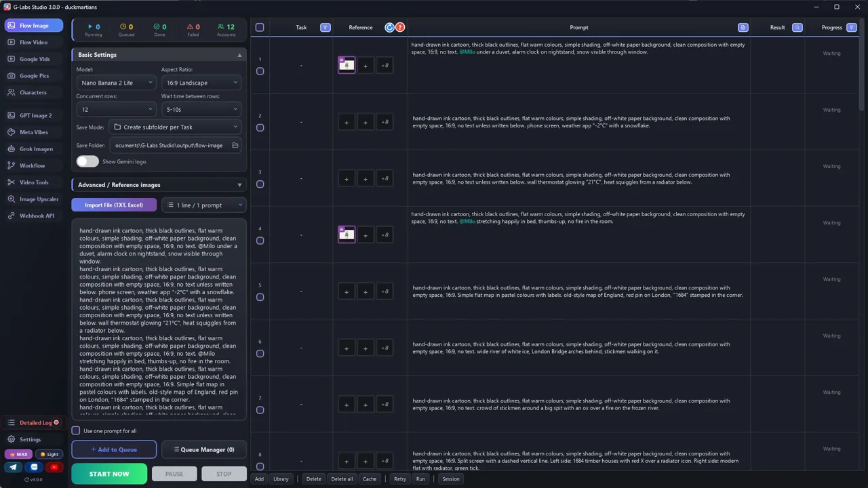View the Accounts counter
This screenshot has height=488, width=868.
226,30
